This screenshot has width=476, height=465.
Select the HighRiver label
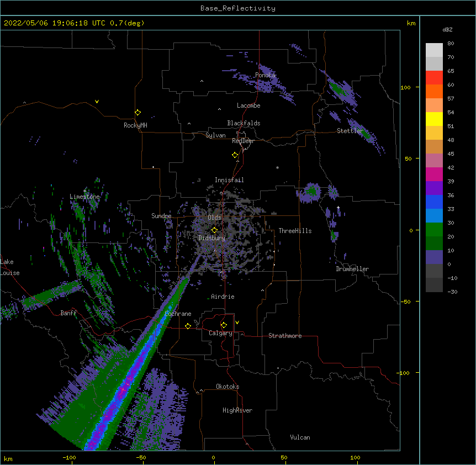coord(237,410)
